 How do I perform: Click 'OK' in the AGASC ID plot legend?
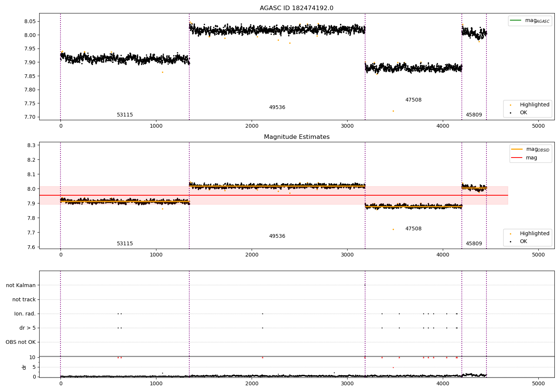[519, 113]
